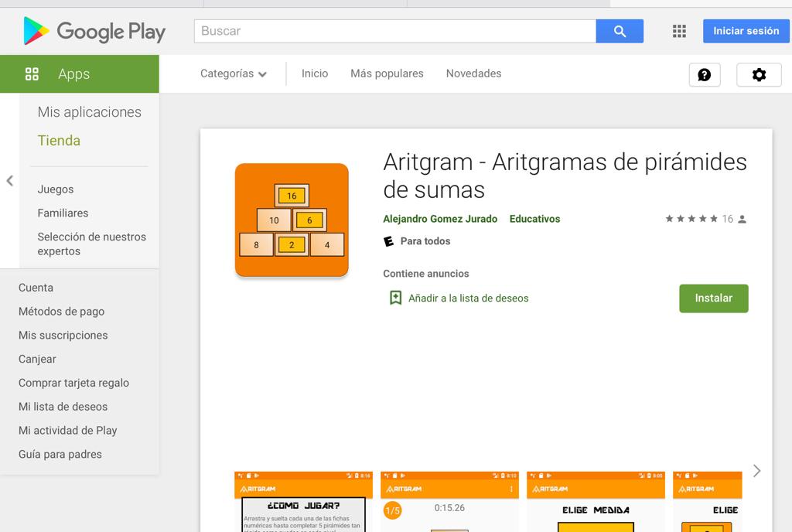The image size is (792, 532).
Task: Open Familiares in sidebar
Action: pyautogui.click(x=63, y=213)
